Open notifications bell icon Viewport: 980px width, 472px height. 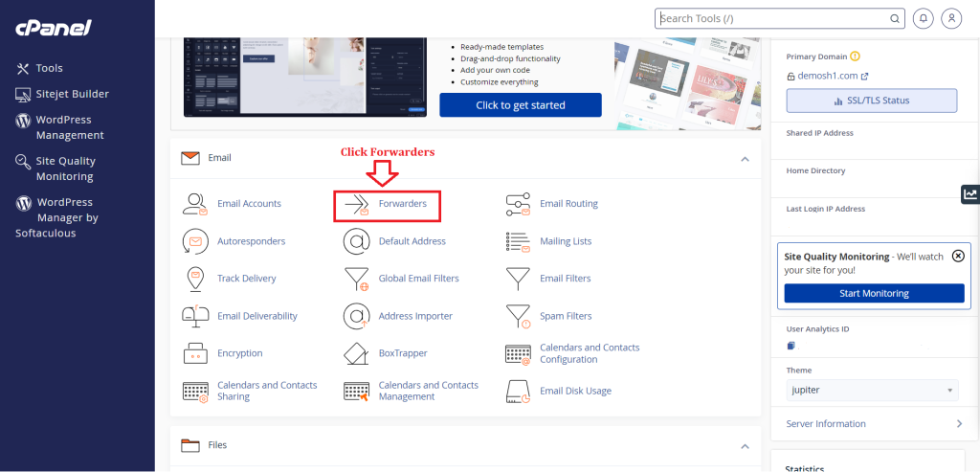pos(924,18)
